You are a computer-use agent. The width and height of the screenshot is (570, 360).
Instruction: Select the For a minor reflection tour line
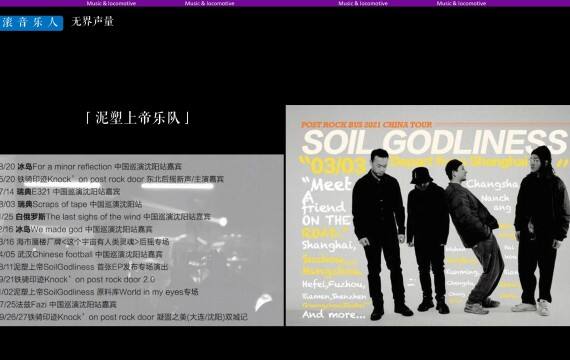point(91,167)
